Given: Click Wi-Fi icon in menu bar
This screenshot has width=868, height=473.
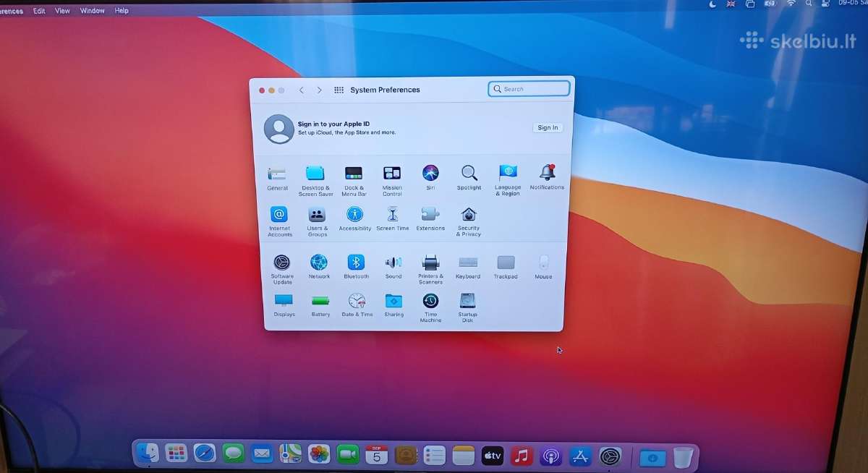Looking at the screenshot, I should pos(791,4).
